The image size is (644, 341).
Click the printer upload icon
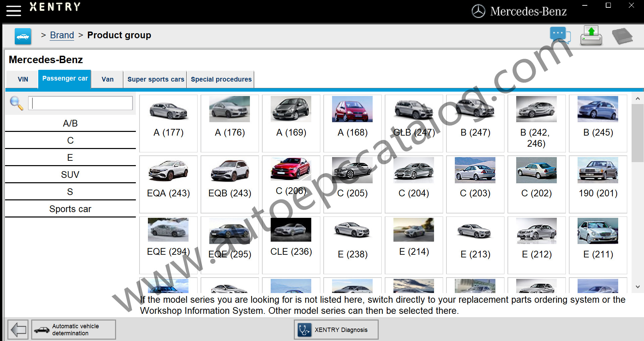click(x=591, y=36)
